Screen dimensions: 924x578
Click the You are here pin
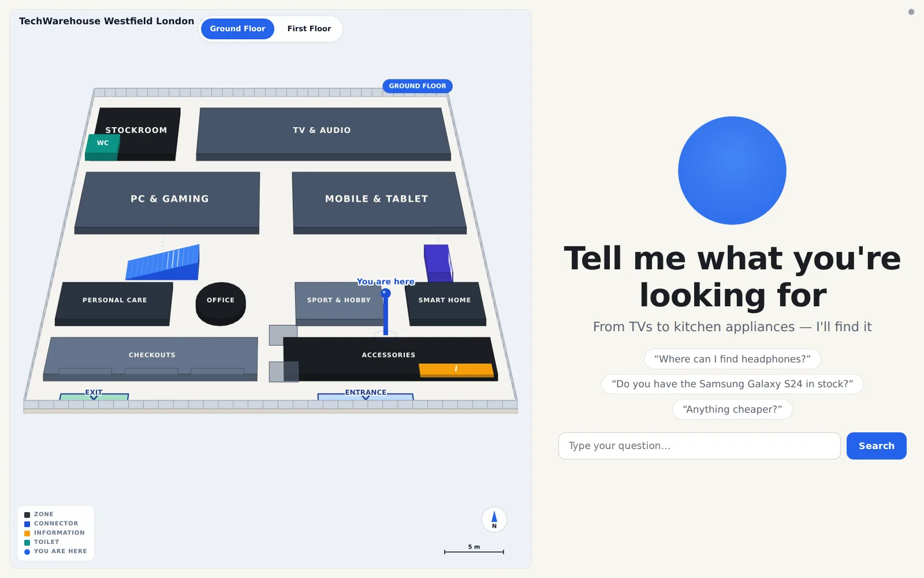(x=386, y=311)
